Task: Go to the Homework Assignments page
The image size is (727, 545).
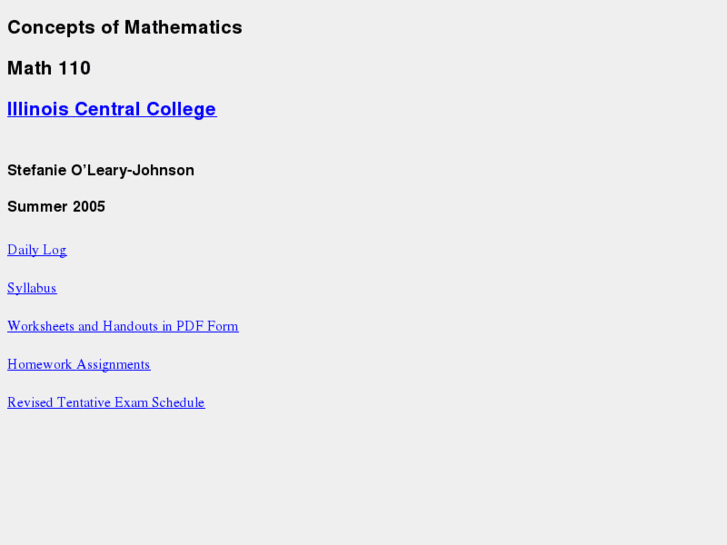Action: pos(78,364)
